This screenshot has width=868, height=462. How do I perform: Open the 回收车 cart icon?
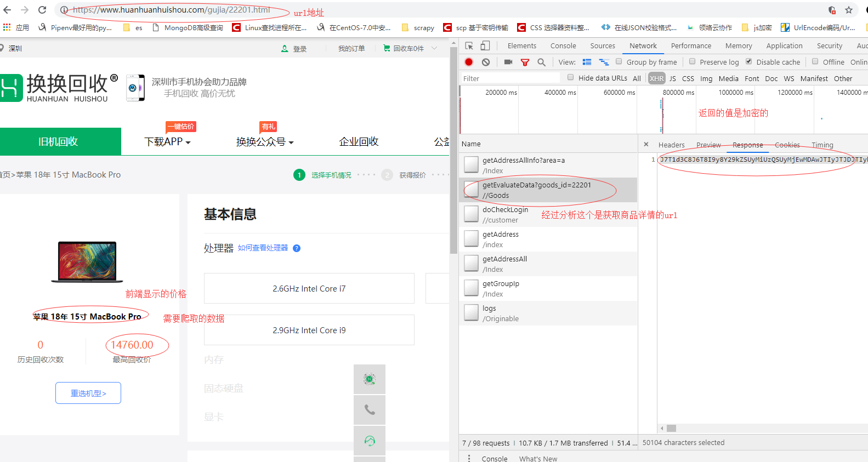[387, 48]
